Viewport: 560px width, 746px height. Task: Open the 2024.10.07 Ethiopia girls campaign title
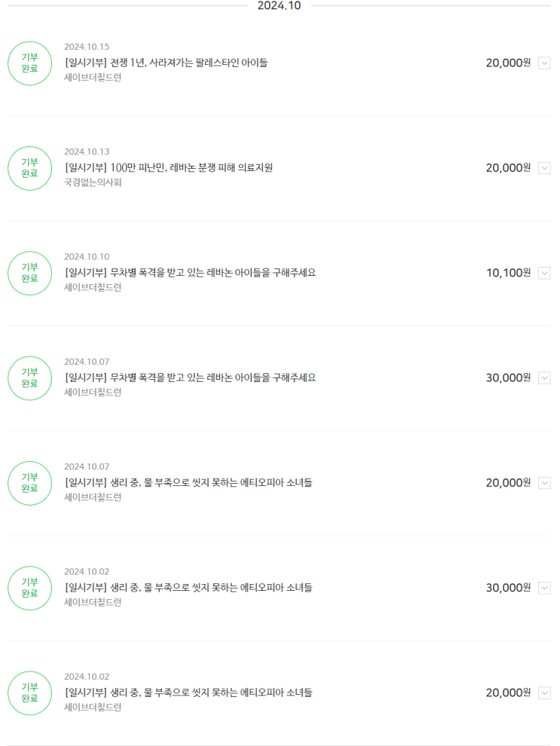click(x=188, y=482)
